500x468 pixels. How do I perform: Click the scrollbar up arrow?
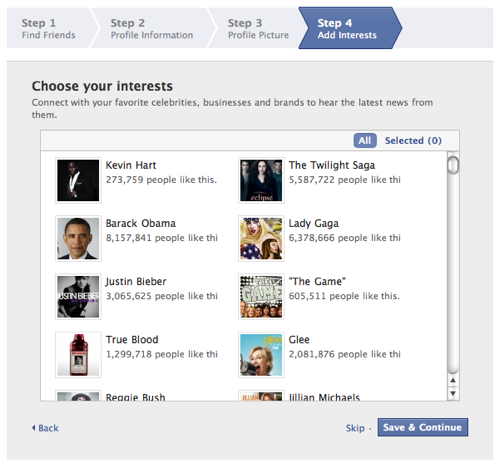click(453, 380)
